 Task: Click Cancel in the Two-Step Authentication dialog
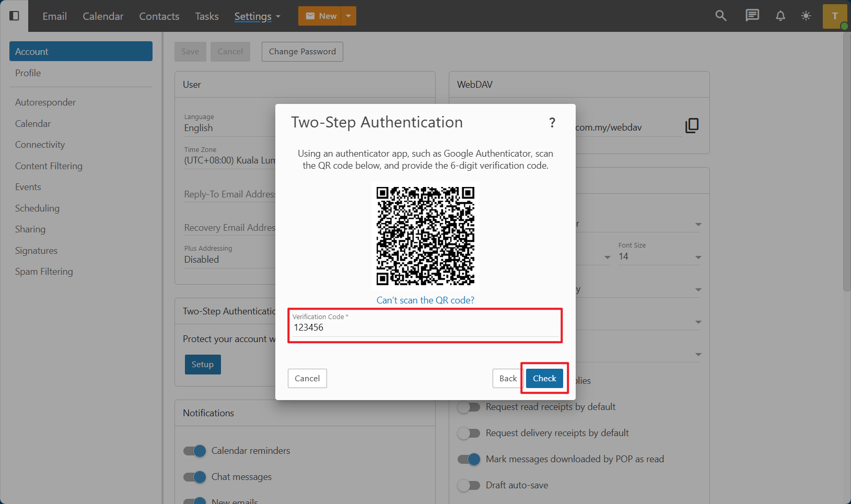[307, 379]
